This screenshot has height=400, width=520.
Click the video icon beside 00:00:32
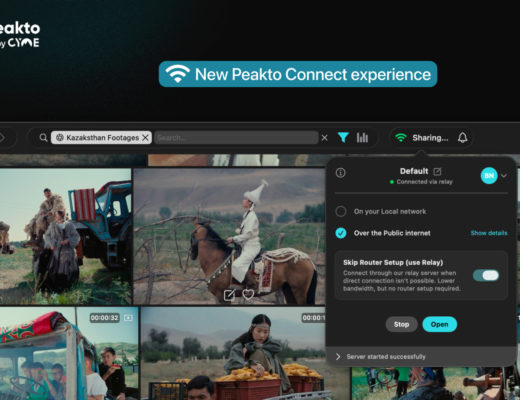point(128,318)
